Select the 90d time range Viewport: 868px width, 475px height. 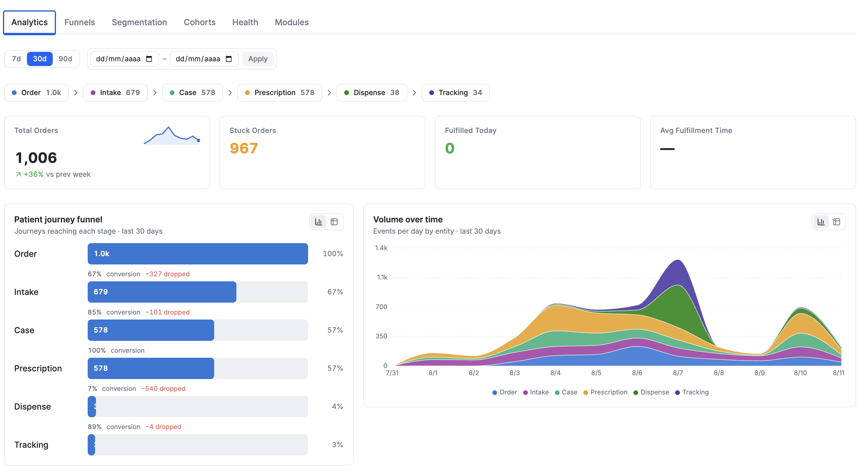(x=65, y=59)
